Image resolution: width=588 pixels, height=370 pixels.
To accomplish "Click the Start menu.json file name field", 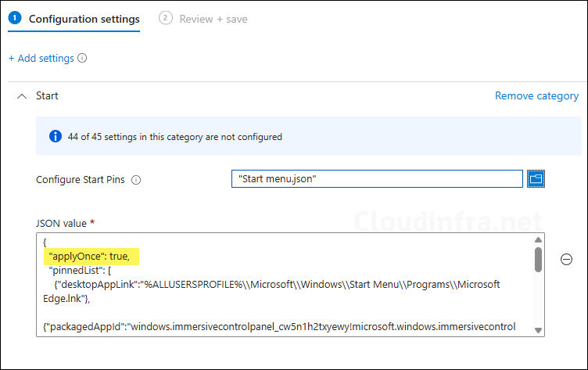I will coord(377,178).
